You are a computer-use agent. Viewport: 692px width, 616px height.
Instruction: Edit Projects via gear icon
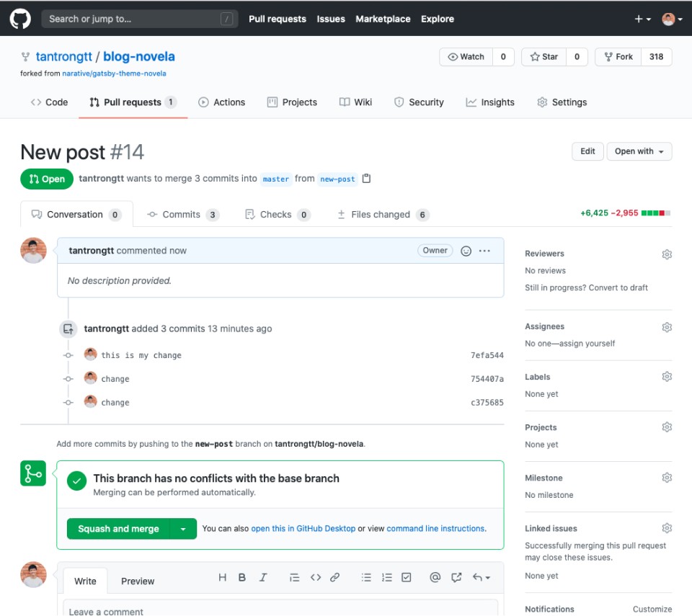[x=667, y=427]
